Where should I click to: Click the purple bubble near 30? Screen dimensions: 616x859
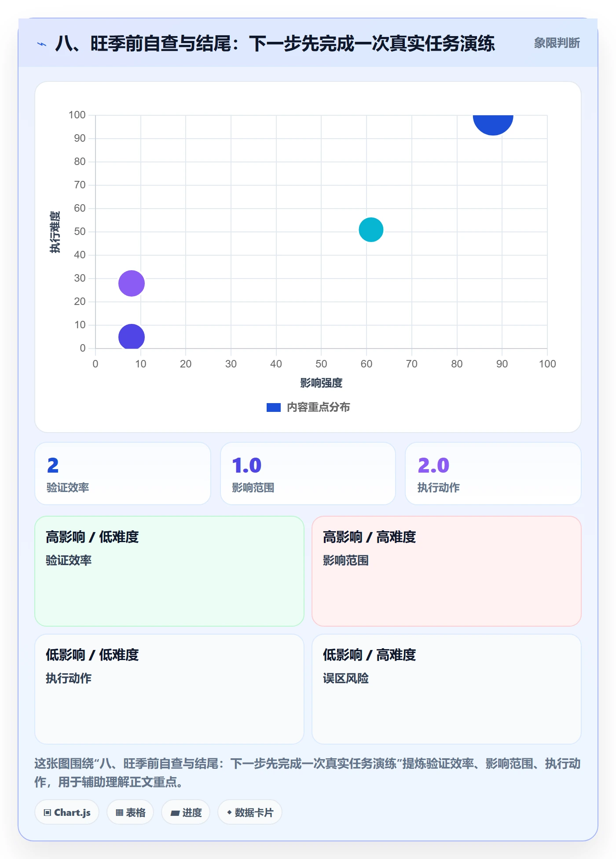coord(132,283)
